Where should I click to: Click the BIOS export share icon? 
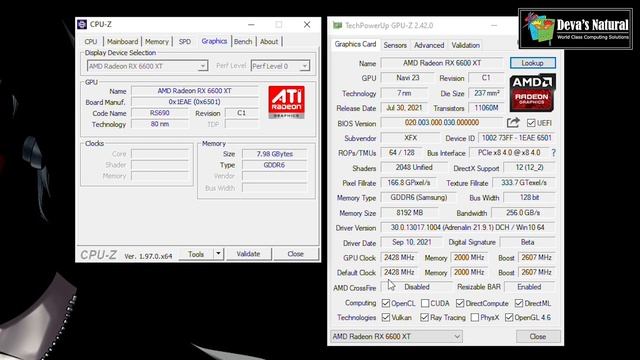pyautogui.click(x=513, y=122)
